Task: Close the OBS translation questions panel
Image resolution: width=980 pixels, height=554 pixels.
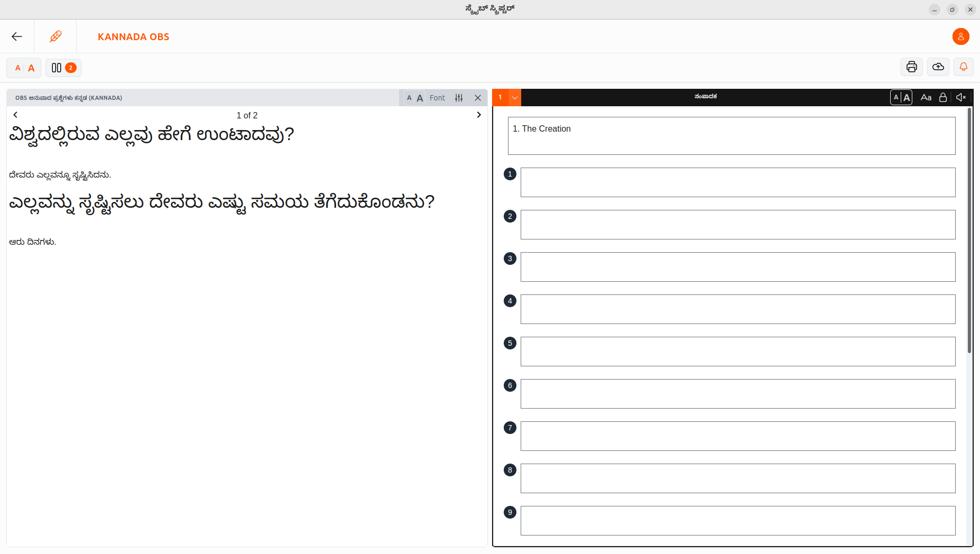Action: [478, 97]
